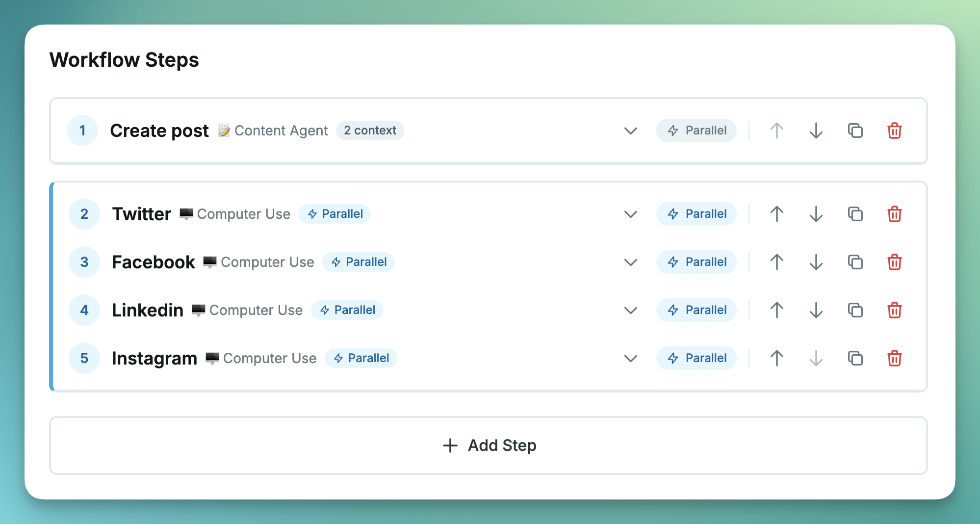Delete the Twitter step
The image size is (980, 524).
pyautogui.click(x=895, y=214)
